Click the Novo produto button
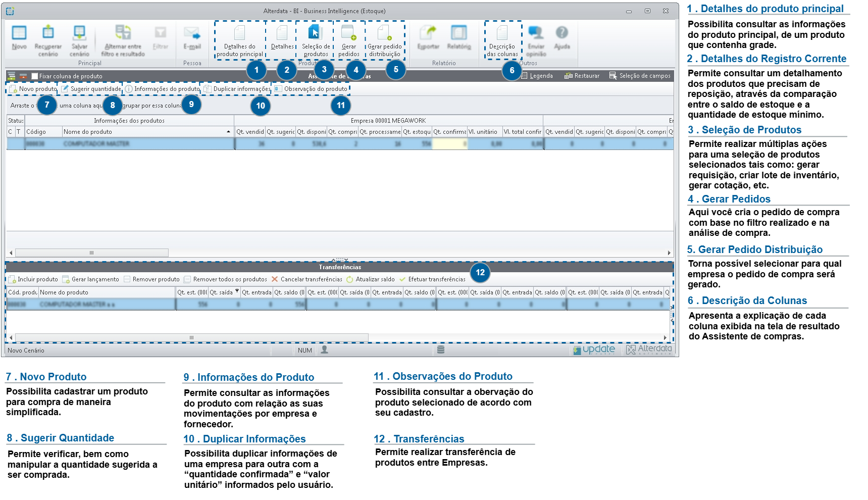This screenshot has height=500, width=868. click(33, 89)
